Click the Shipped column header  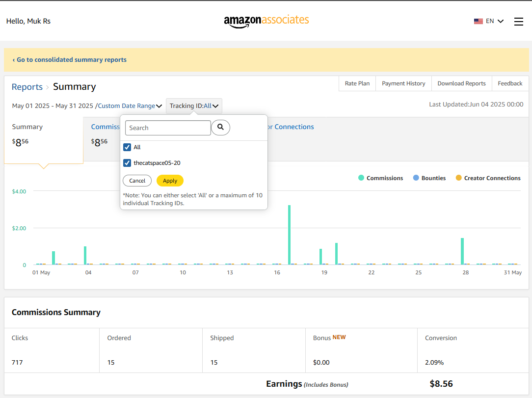(222, 338)
